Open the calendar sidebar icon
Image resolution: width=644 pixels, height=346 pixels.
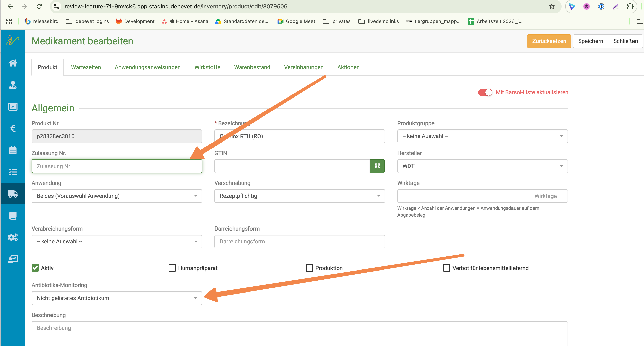pyautogui.click(x=13, y=150)
